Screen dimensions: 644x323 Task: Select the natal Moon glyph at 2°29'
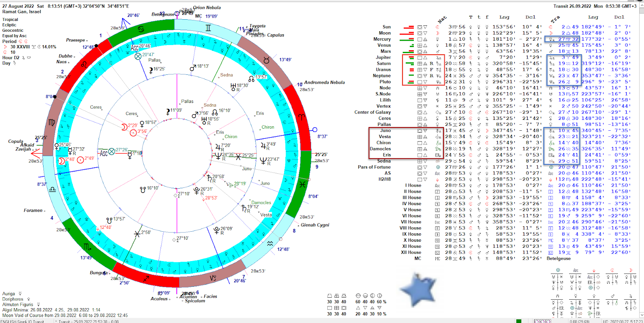pos(124,127)
